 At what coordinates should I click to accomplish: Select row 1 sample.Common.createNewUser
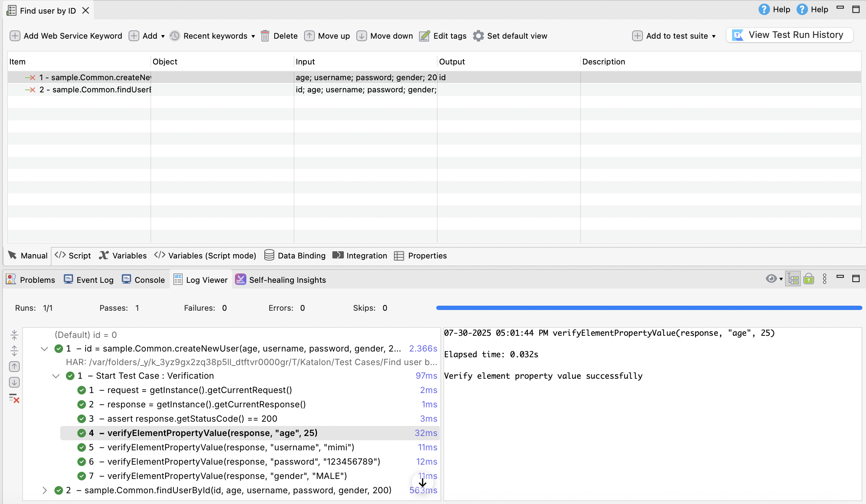pyautogui.click(x=434, y=77)
